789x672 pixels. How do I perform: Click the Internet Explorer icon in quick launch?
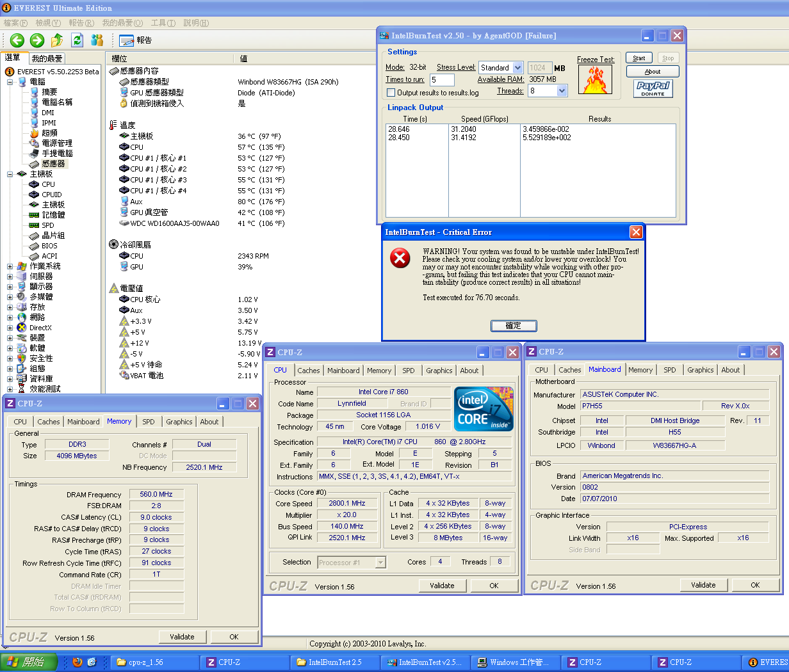(x=92, y=662)
